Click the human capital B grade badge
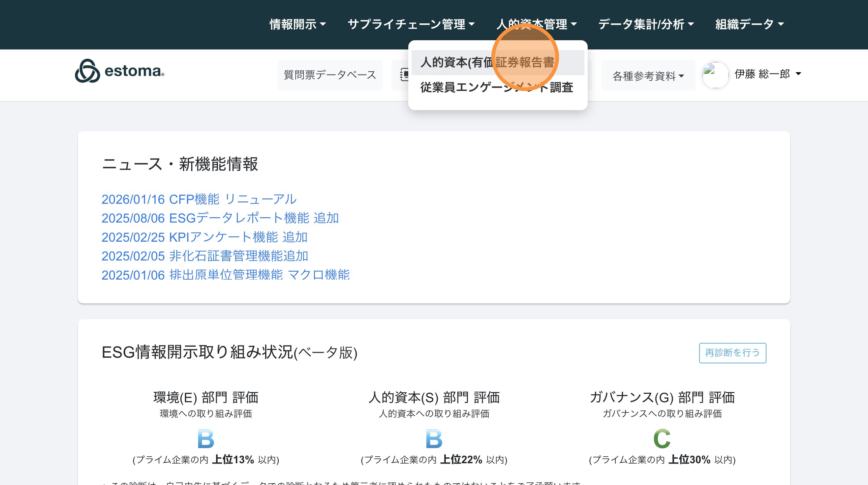Viewport: 868px width, 485px height. 434,439
